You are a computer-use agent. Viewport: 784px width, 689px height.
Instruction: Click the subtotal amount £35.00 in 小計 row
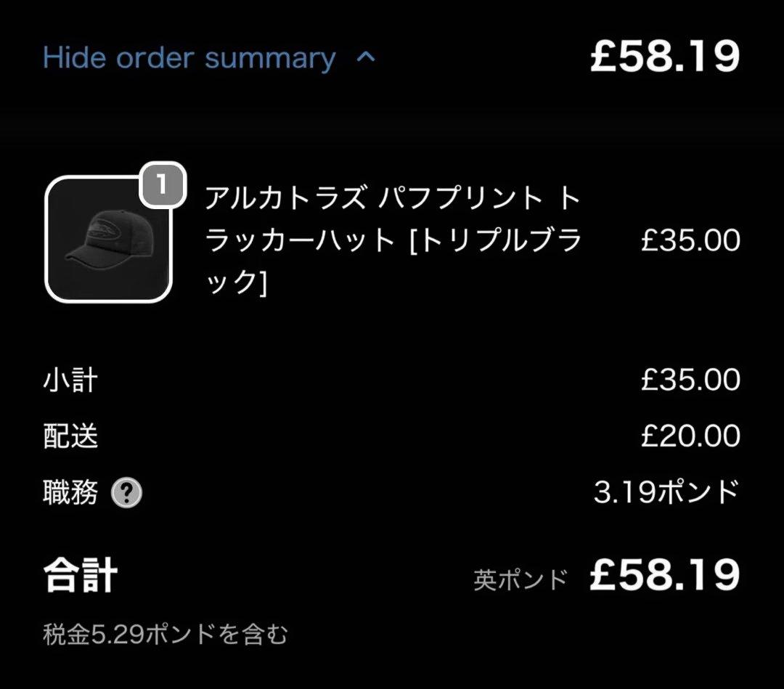coord(690,380)
